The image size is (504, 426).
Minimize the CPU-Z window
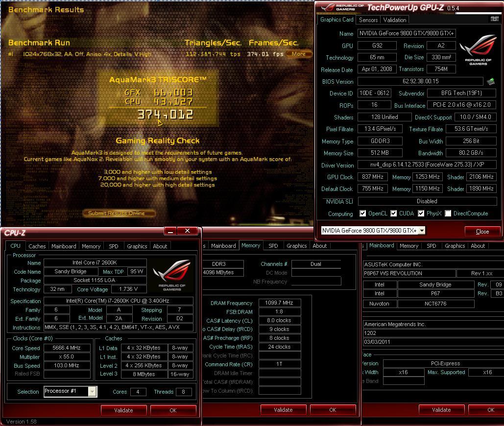[170, 231]
